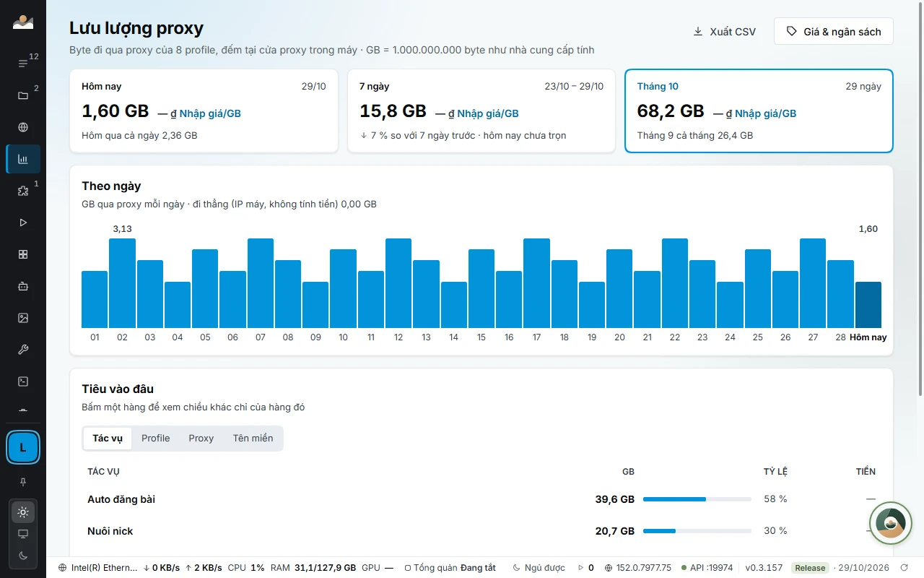Switch to the Tên miền tab
Viewport: 924px width, 578px height.
pos(253,439)
